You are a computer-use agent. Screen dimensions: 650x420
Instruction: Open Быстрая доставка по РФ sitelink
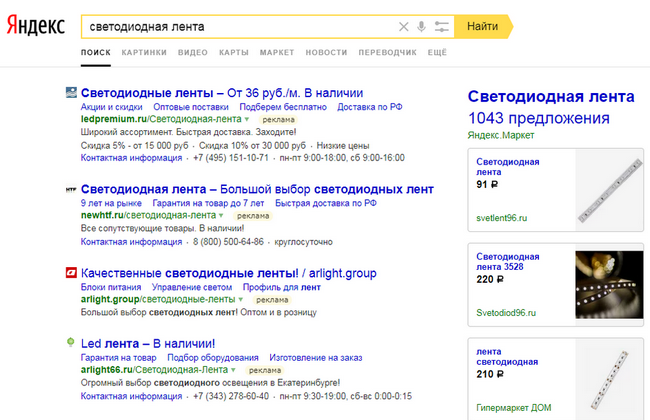(326, 203)
